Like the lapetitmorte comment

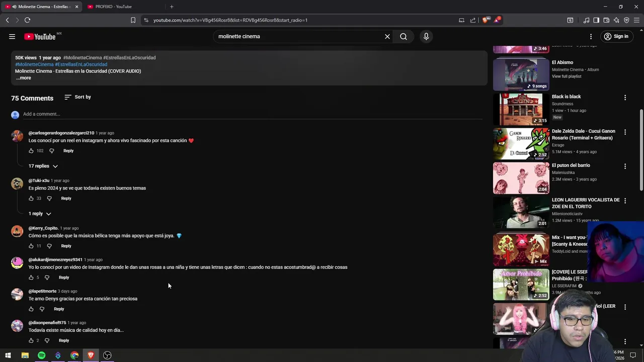[31, 309]
